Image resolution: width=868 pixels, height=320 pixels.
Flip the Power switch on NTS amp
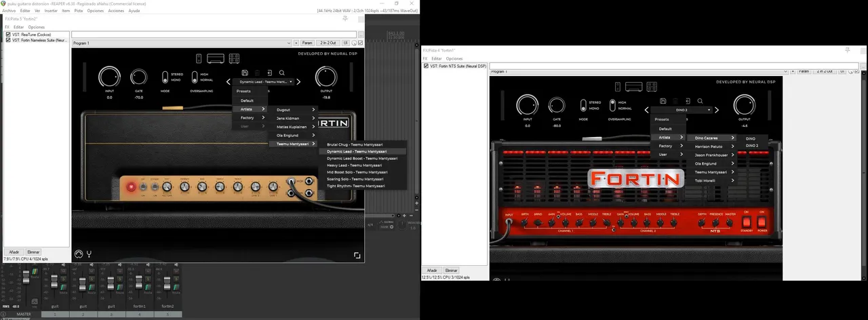coord(762,220)
